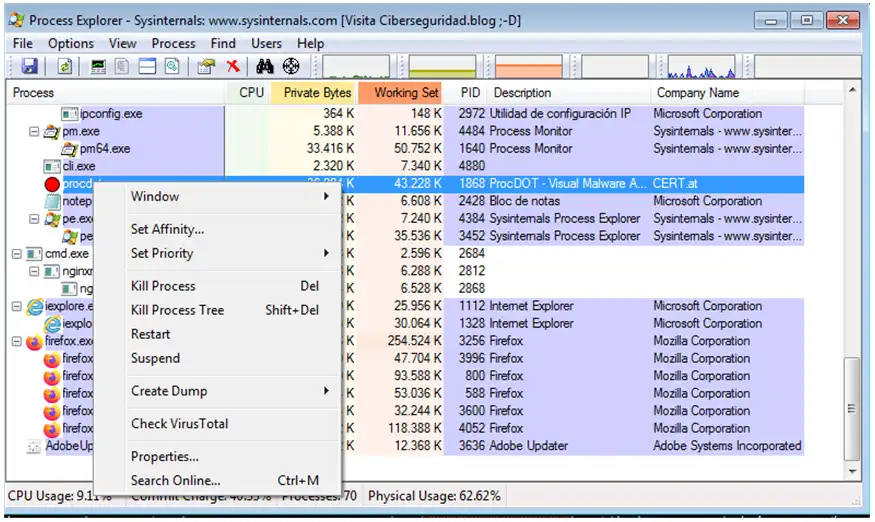This screenshot has width=875, height=522.
Task: Select the crosshair Find Window's Process icon
Action: coord(291,66)
